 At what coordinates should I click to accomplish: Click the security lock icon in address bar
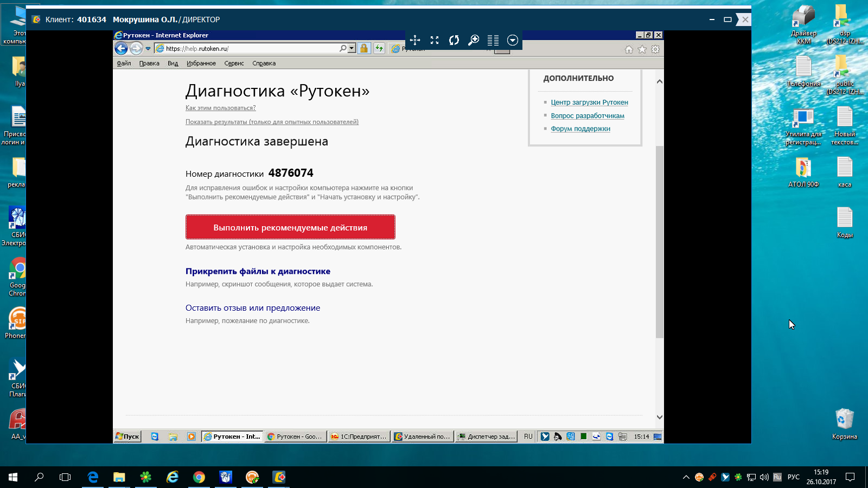(x=364, y=49)
